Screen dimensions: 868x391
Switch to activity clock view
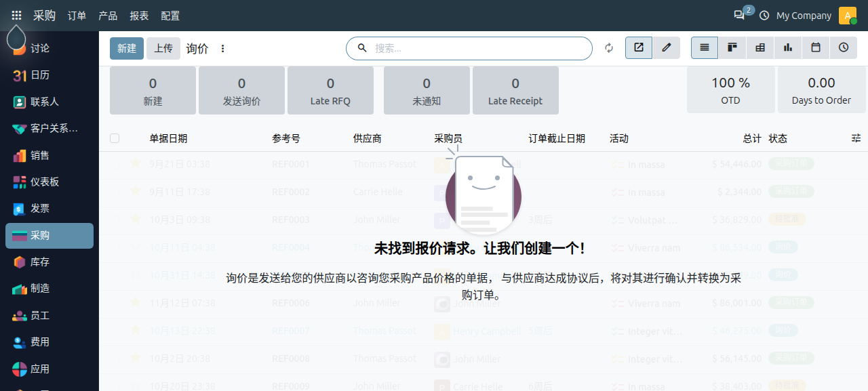(x=844, y=48)
